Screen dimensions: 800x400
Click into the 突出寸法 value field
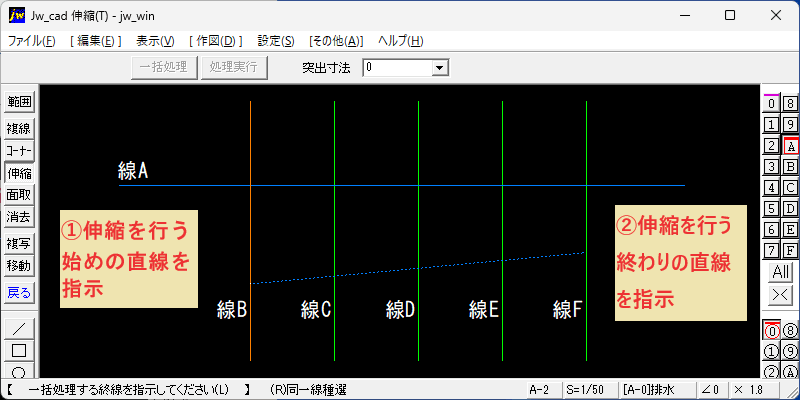(397, 67)
